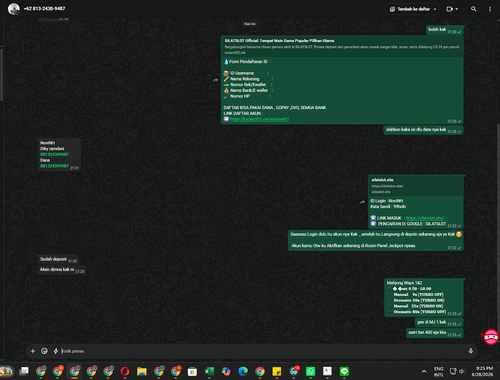The height and width of the screenshot is (380, 500).
Task: Expand the Tambah ke daftar dropdown
Action: pos(412,9)
